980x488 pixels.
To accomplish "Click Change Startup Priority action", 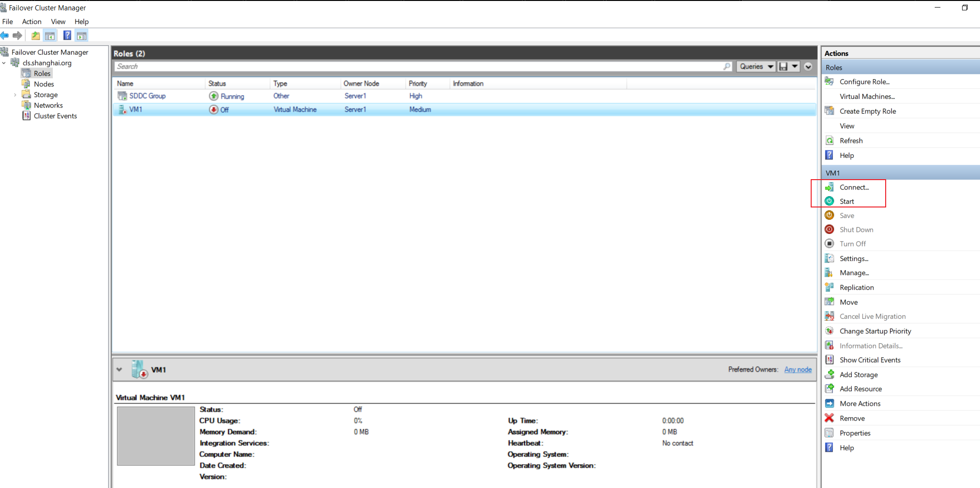I will point(875,331).
